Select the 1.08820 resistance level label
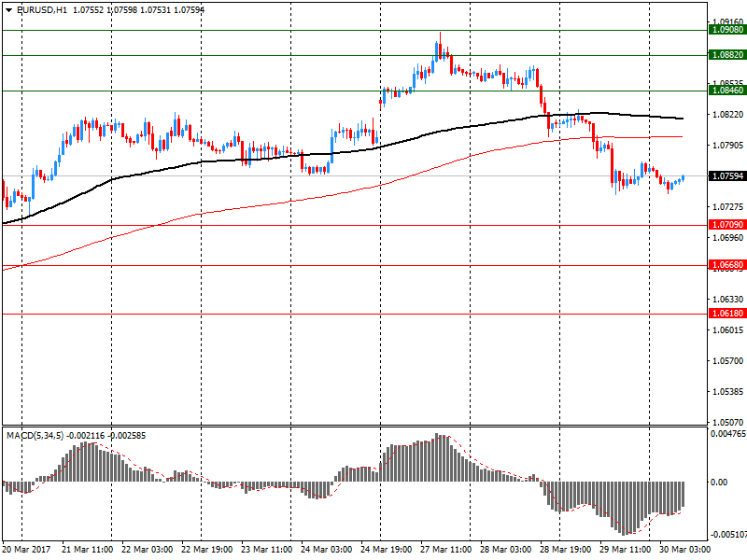747x560 pixels. click(x=727, y=55)
